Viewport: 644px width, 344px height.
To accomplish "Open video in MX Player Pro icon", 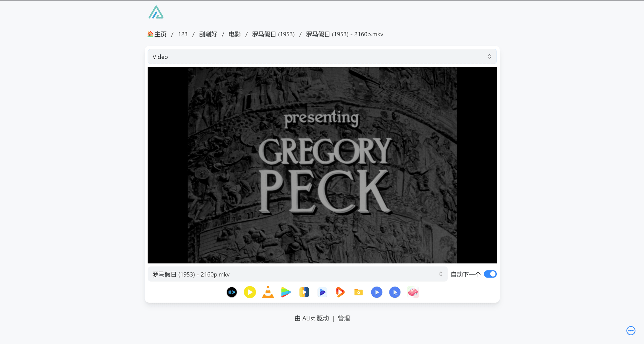I will click(x=395, y=292).
